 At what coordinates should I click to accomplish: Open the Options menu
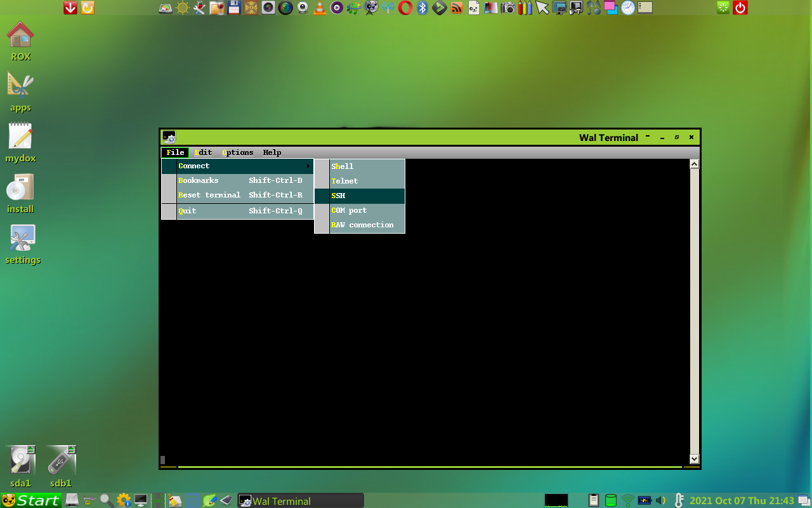(x=238, y=152)
